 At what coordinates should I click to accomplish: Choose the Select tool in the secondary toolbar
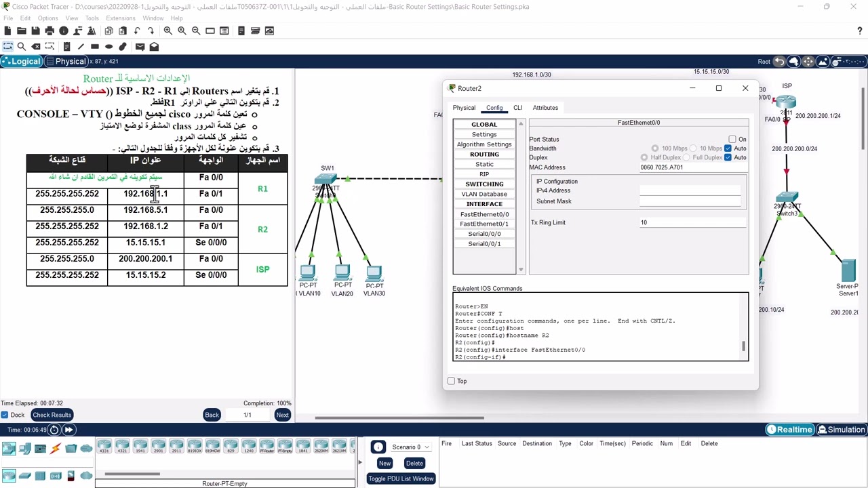click(x=7, y=46)
